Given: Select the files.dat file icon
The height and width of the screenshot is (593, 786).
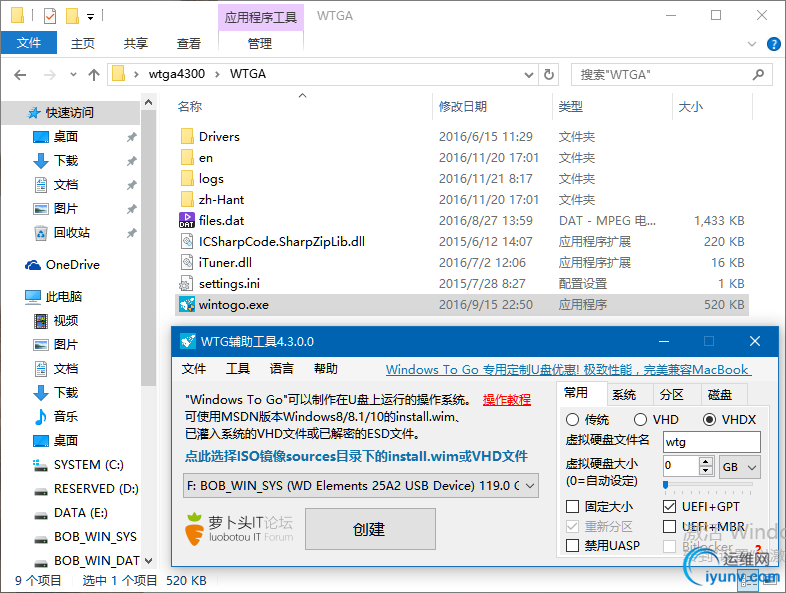Looking at the screenshot, I should pos(187,221).
